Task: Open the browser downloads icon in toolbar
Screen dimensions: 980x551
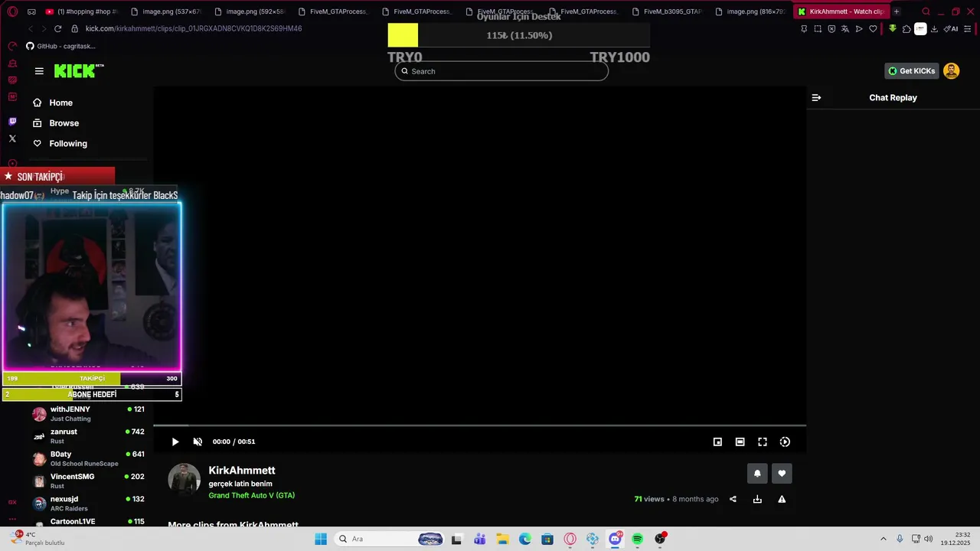Action: click(934, 28)
